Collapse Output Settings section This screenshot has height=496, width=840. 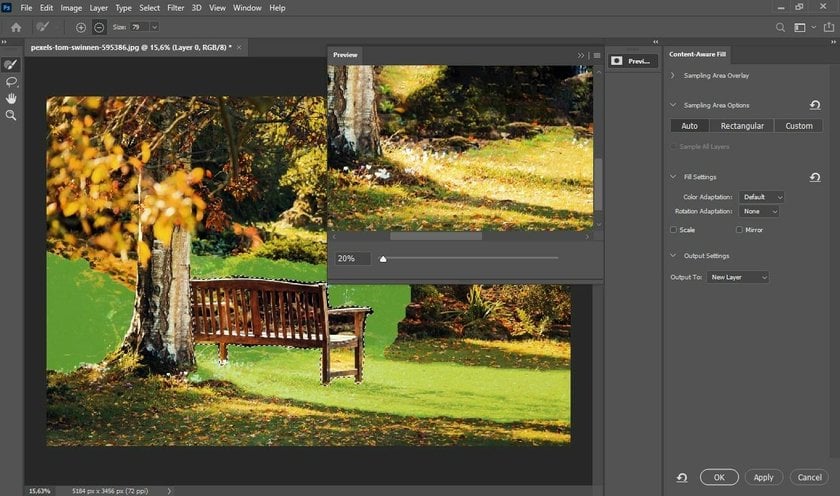pos(673,255)
